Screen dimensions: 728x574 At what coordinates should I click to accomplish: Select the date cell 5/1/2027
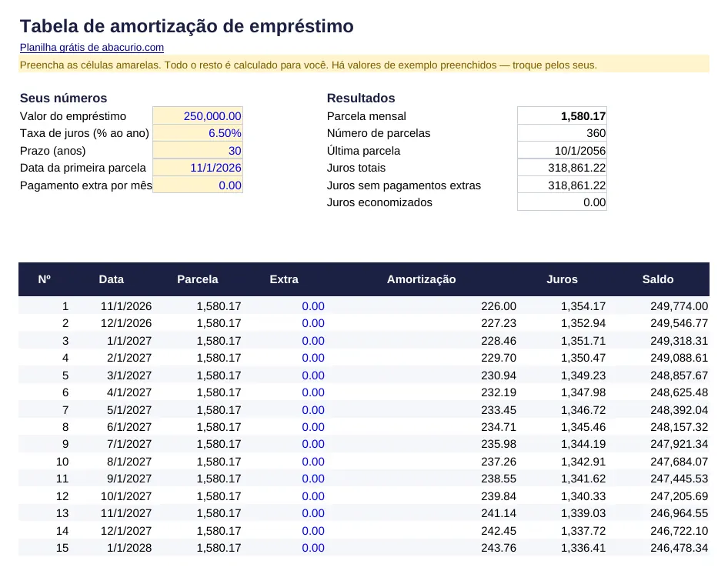129,410
